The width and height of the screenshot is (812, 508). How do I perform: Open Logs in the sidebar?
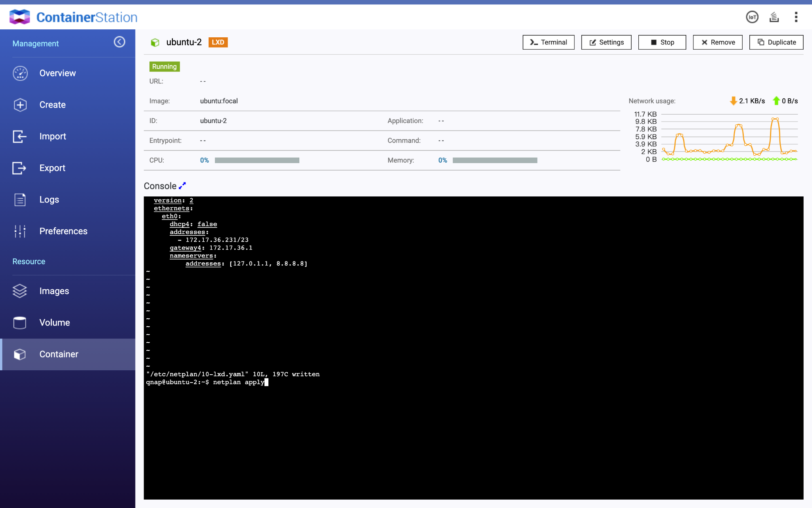[x=49, y=200]
